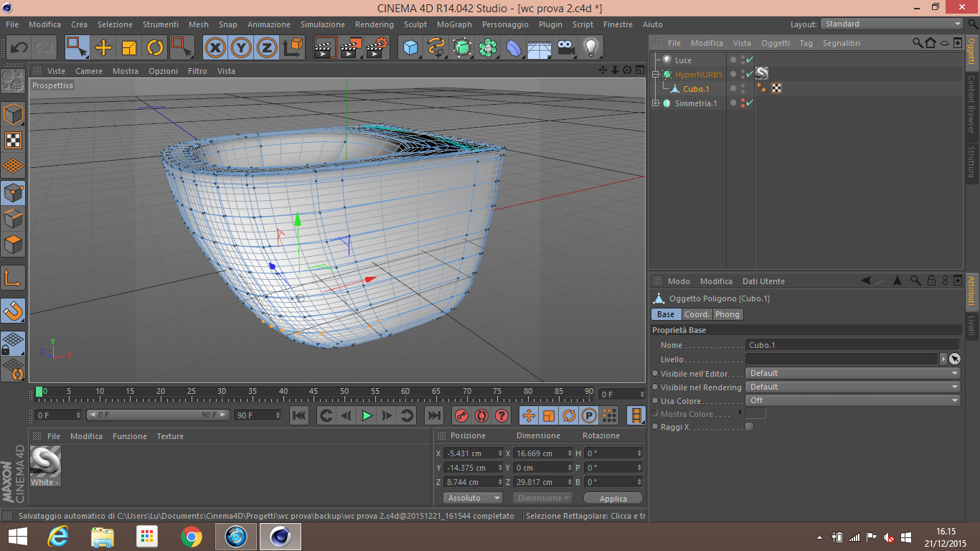
Task: Click the Applica button
Action: tap(613, 499)
